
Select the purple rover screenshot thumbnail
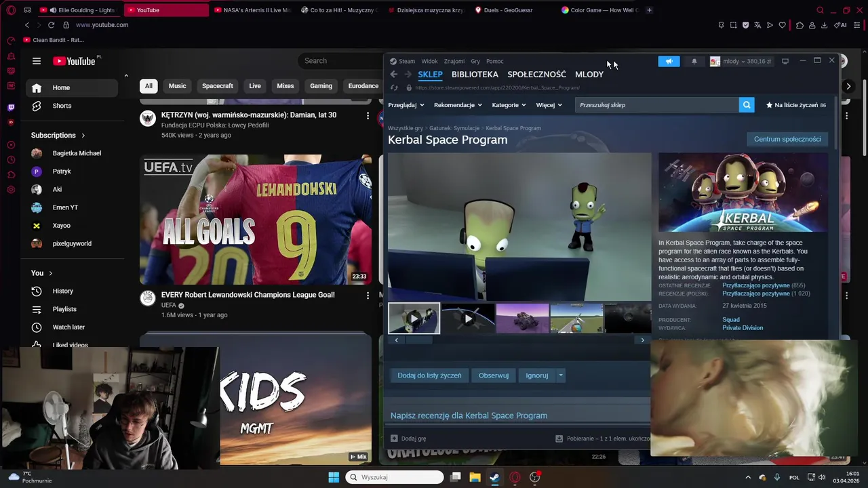tap(522, 319)
